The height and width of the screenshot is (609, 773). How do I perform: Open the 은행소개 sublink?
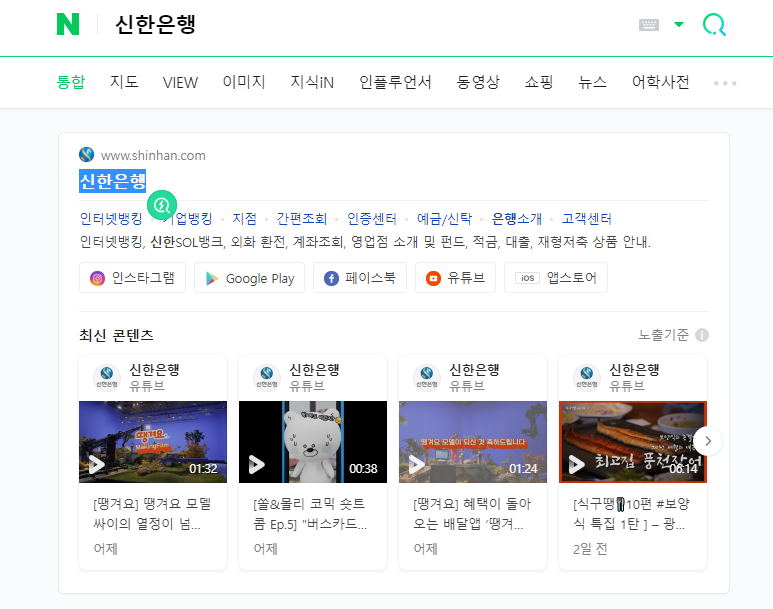[x=517, y=218]
